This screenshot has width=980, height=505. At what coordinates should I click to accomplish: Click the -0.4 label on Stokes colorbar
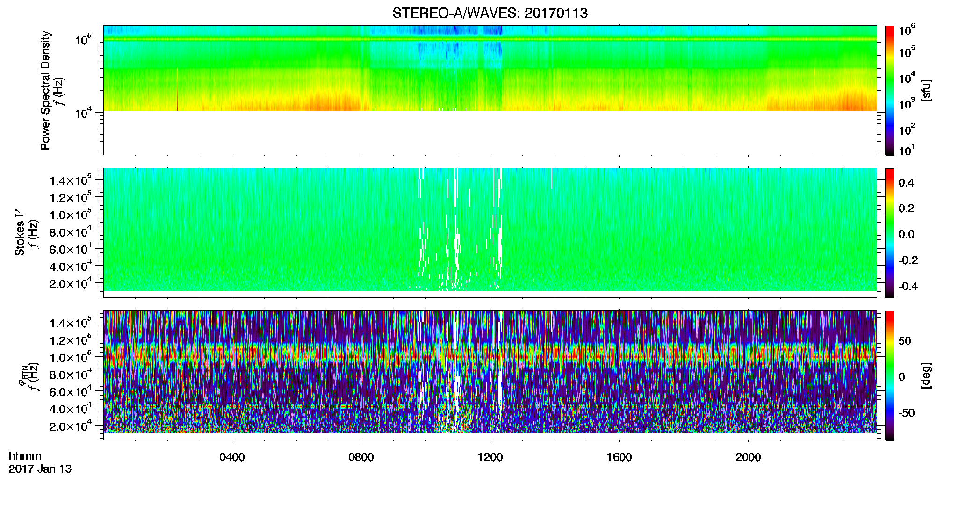point(908,286)
